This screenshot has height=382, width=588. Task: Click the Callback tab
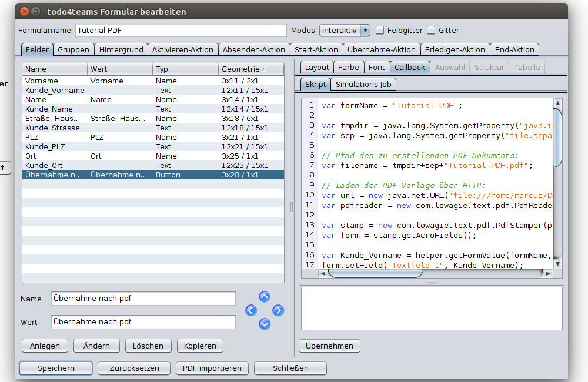tap(410, 68)
